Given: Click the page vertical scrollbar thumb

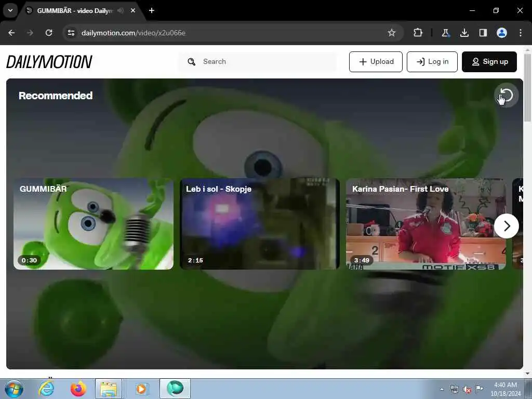Looking at the screenshot, I should click(x=528, y=87).
